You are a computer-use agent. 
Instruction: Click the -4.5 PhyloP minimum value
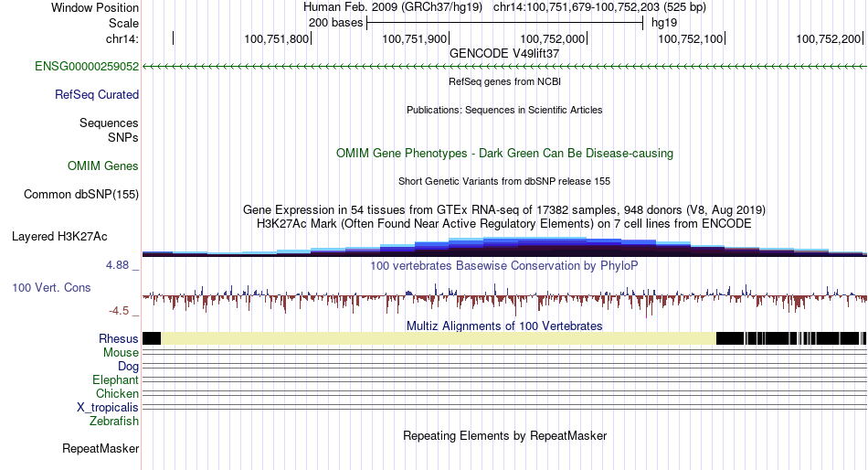(119, 311)
